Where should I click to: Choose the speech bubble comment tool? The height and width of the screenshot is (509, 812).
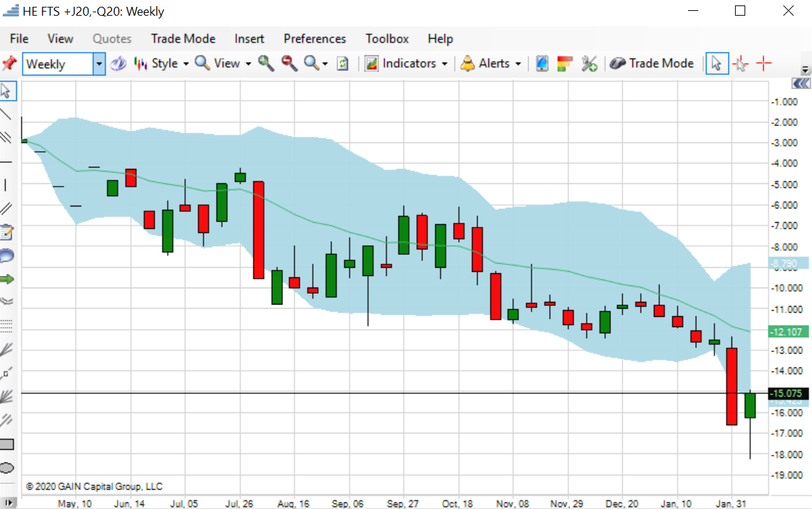point(7,256)
